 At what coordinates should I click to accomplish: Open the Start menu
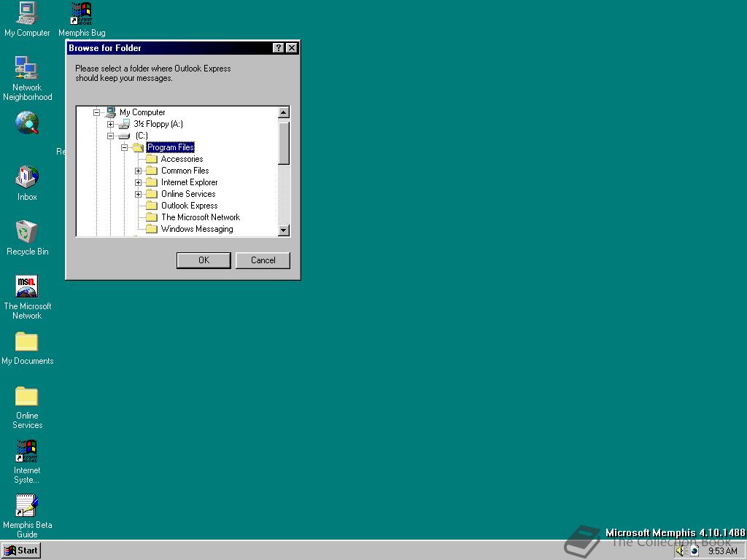(21, 551)
